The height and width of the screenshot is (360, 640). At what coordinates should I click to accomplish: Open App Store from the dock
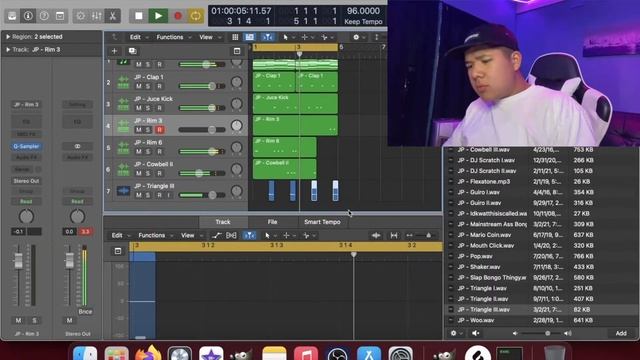tap(369, 354)
